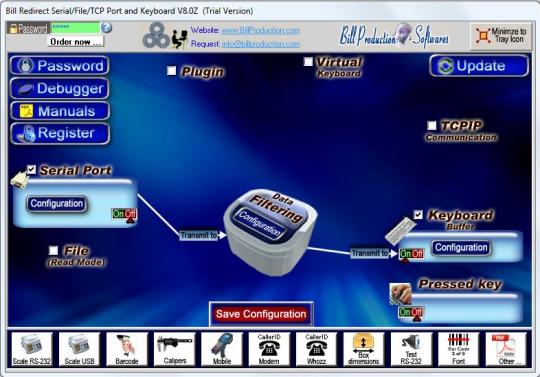Viewport: 540px width, 377px height.
Task: Toggle the Serial Port On/Off switch
Action: [124, 214]
